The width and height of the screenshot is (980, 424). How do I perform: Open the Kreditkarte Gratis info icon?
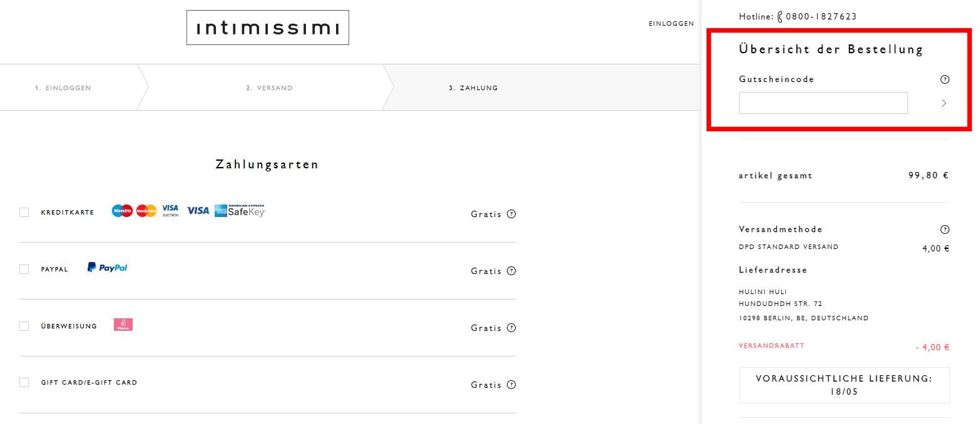coord(511,214)
